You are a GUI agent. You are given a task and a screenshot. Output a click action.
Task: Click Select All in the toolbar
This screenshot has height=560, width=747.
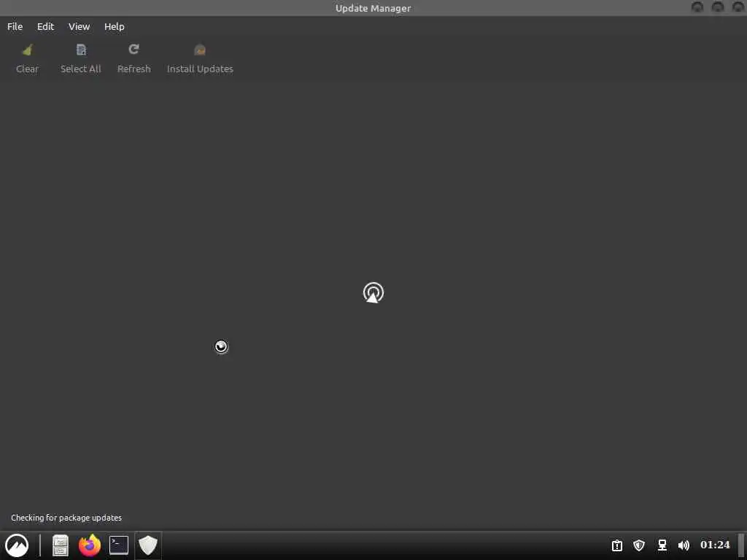coord(80,59)
